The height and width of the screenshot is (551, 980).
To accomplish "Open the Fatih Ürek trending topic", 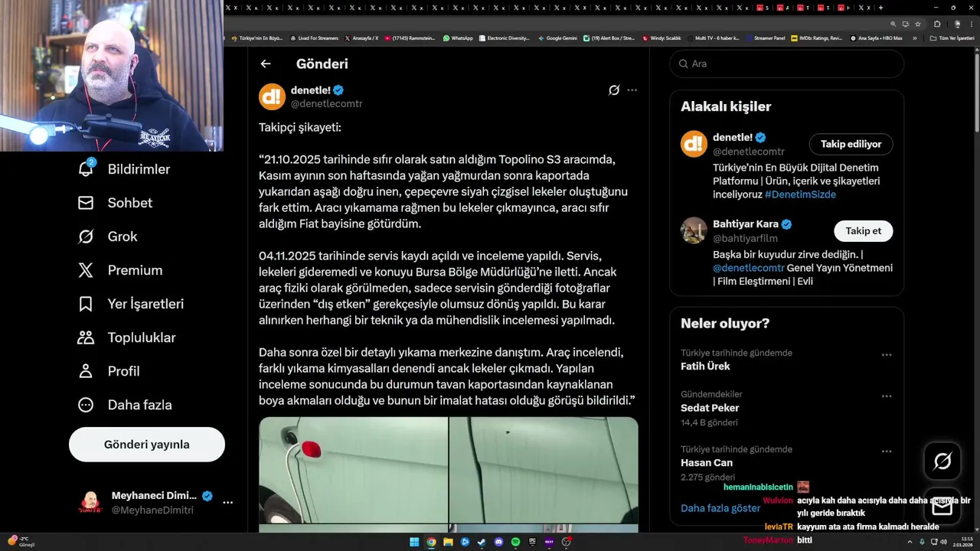I will (705, 367).
